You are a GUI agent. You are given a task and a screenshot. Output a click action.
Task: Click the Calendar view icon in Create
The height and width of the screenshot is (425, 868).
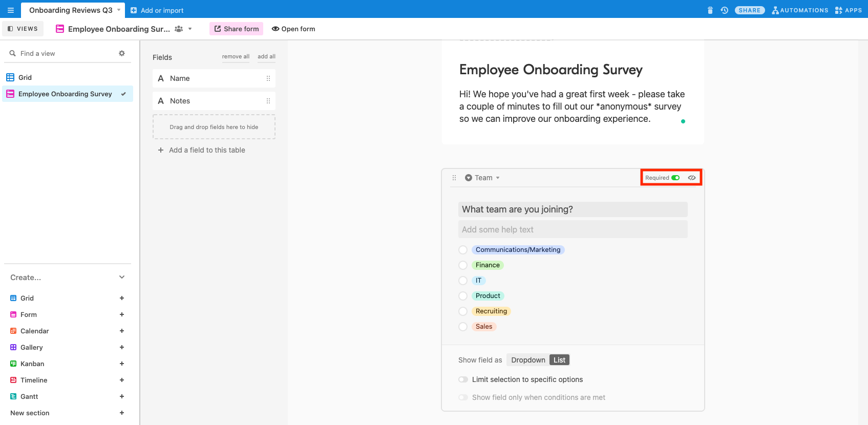tap(13, 331)
